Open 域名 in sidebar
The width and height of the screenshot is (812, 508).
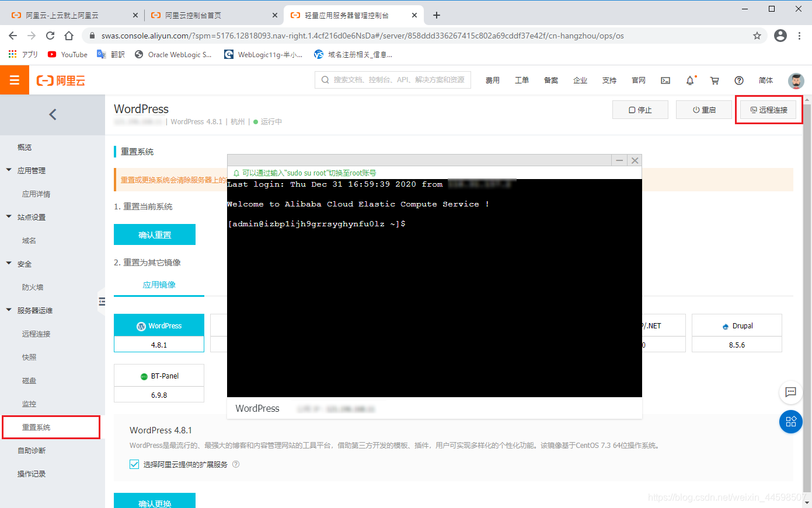[29, 240]
